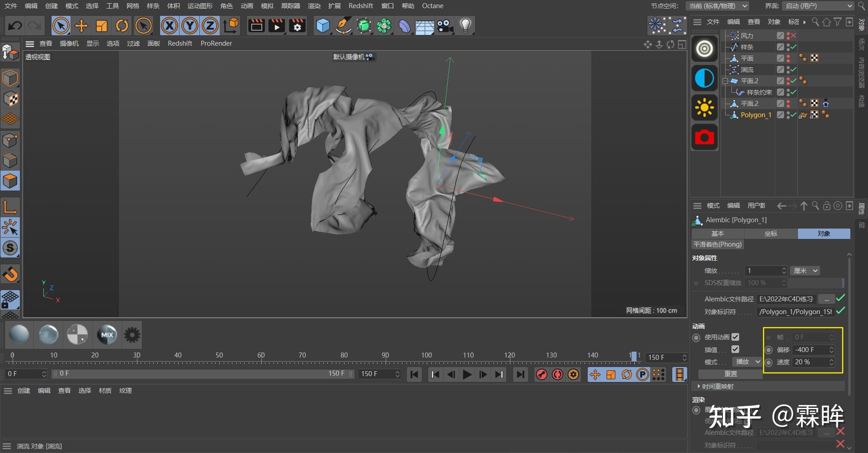Open the 模式 播放 dropdown
This screenshot has width=868, height=453.
pyautogui.click(x=746, y=362)
